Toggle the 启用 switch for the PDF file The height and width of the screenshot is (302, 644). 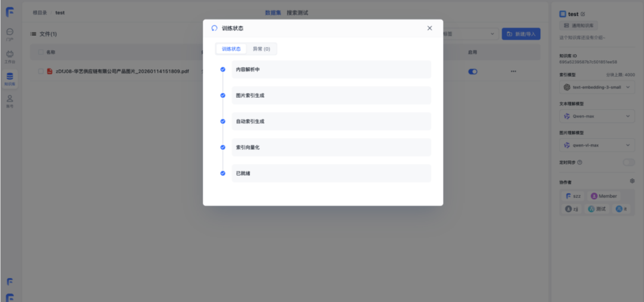(473, 71)
